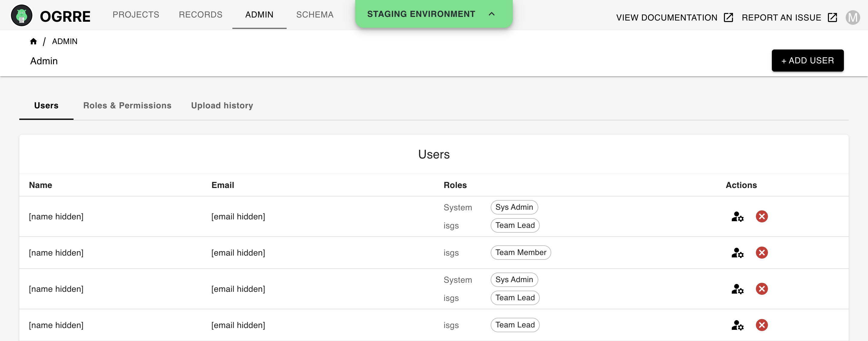868x341 pixels.
Task: Open the Report an Issue link
Action: pyautogui.click(x=782, y=18)
